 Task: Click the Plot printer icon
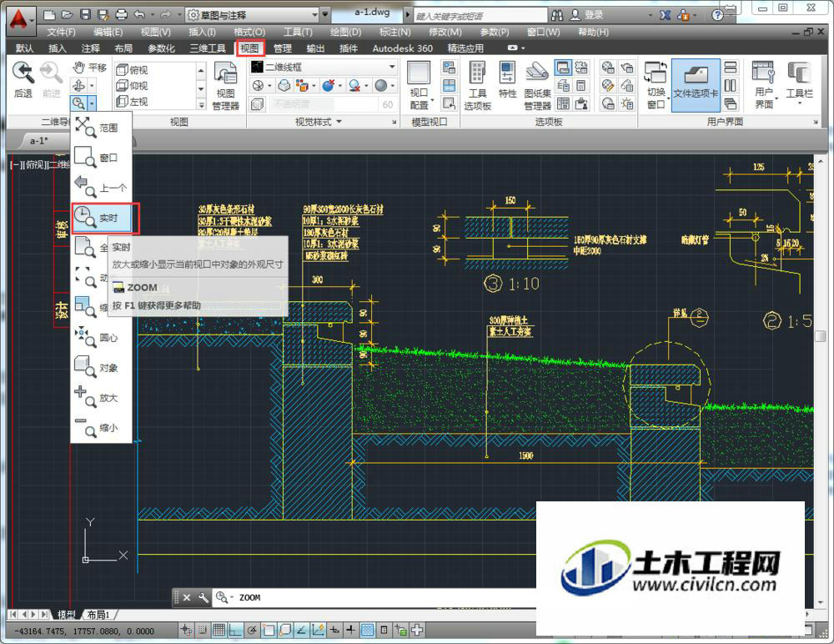[x=121, y=15]
